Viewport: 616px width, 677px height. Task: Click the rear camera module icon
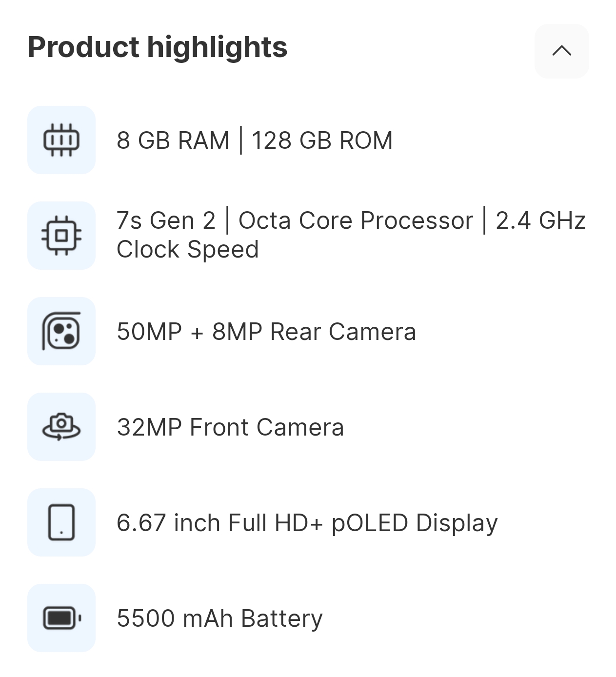pyautogui.click(x=61, y=331)
